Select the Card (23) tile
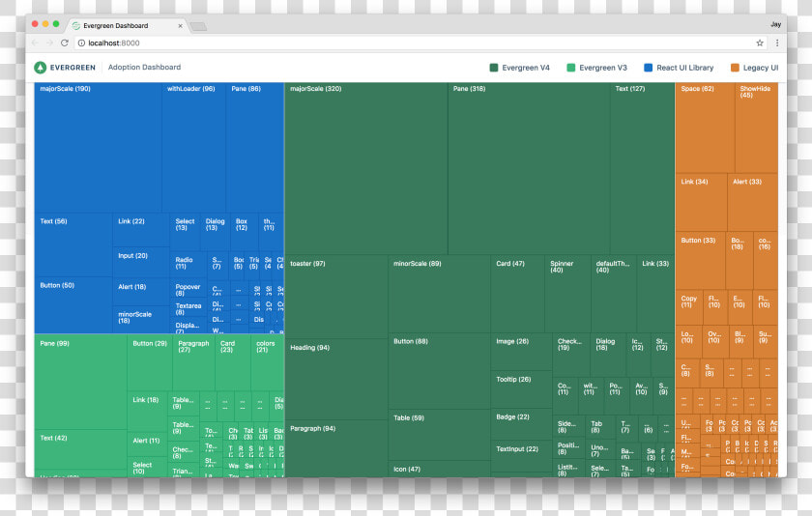 (x=233, y=362)
